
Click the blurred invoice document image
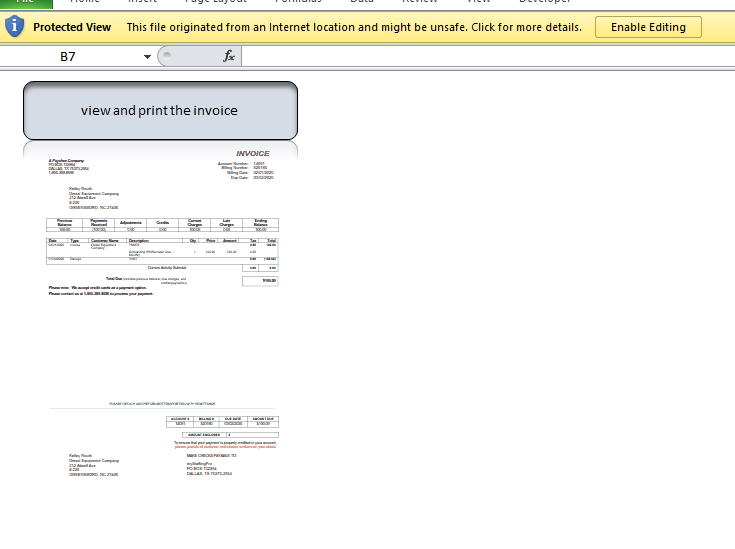point(162,312)
